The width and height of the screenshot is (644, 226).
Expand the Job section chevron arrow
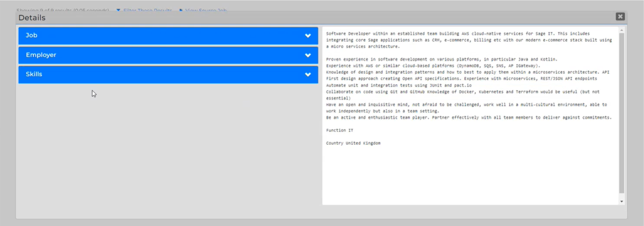tap(308, 36)
